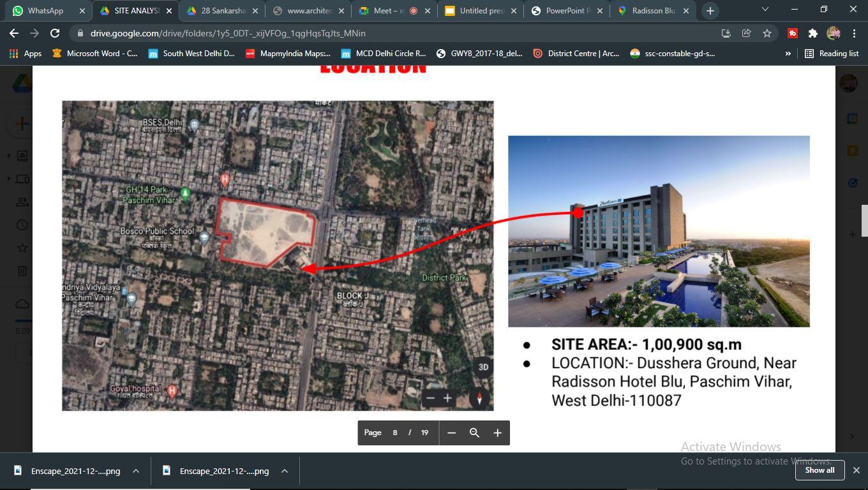
Task: Click the satellite map image of the site
Action: (278, 255)
